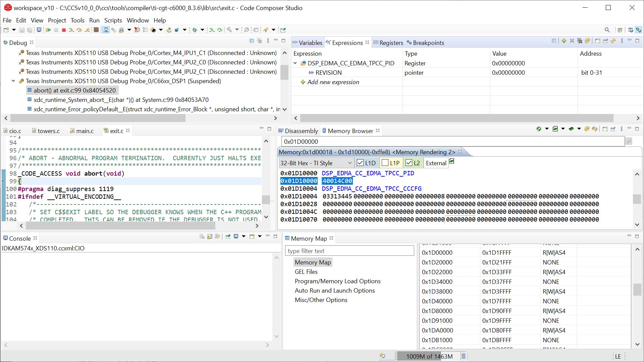Click the hammer Build icon
This screenshot has width=644, height=362.
(229, 30)
